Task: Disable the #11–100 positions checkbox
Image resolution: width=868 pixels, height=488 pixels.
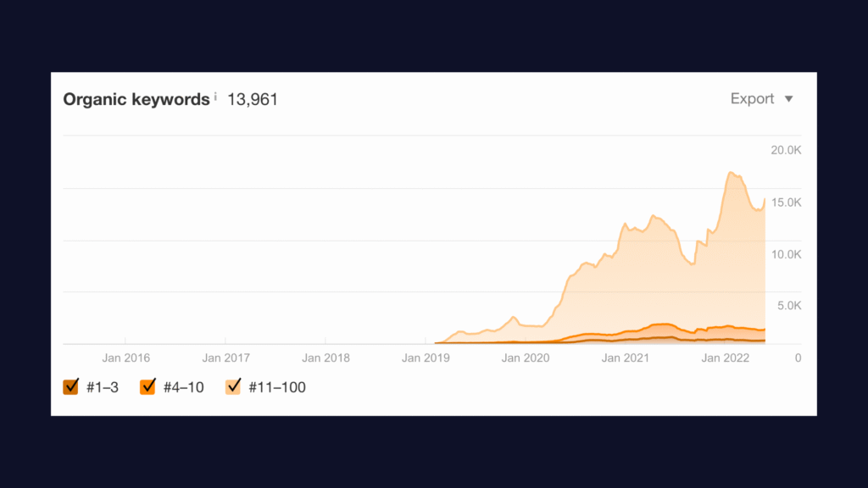Action: pos(233,386)
